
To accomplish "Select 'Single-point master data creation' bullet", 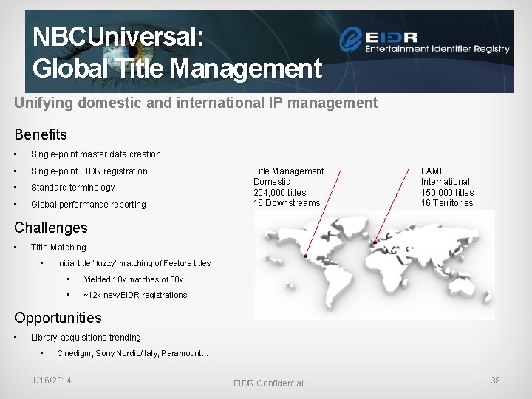I will 95,154.
